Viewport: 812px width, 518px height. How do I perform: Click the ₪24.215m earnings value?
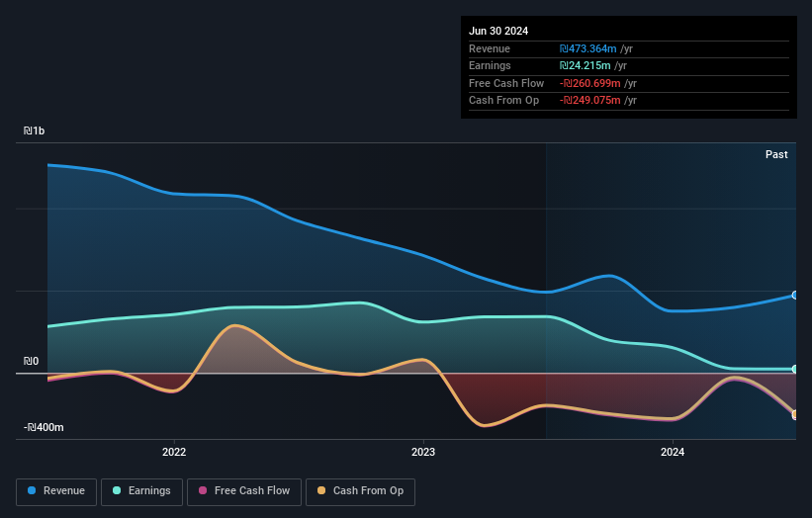coord(585,65)
